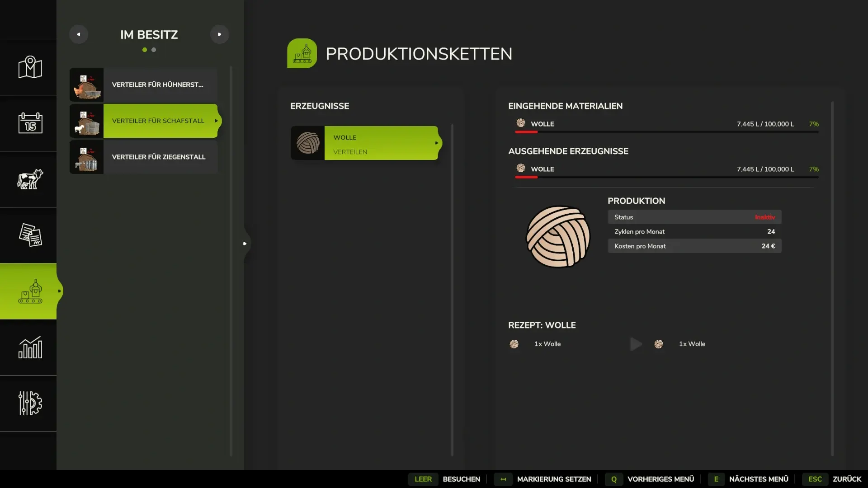Toggle the Wolle Verteilen production item

click(365, 143)
